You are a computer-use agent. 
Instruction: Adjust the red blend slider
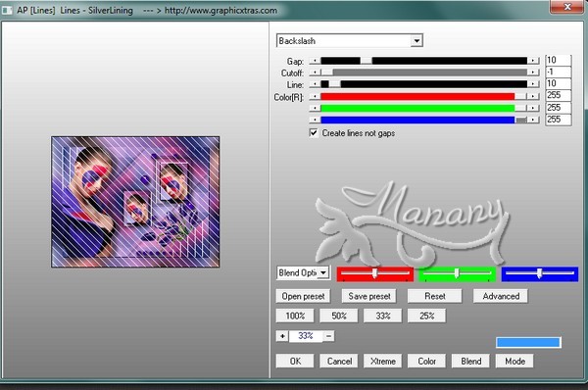tap(375, 273)
